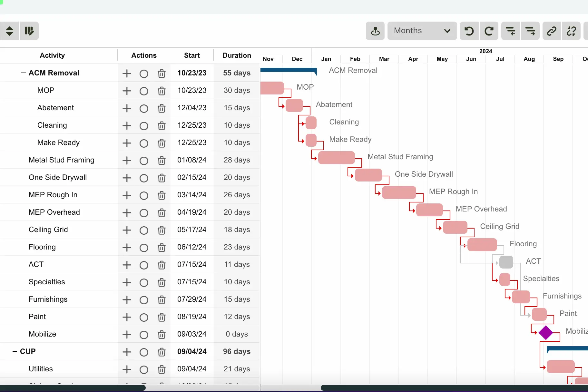Select the outdent activity icon
Screen dimensions: 588x392
click(x=510, y=31)
